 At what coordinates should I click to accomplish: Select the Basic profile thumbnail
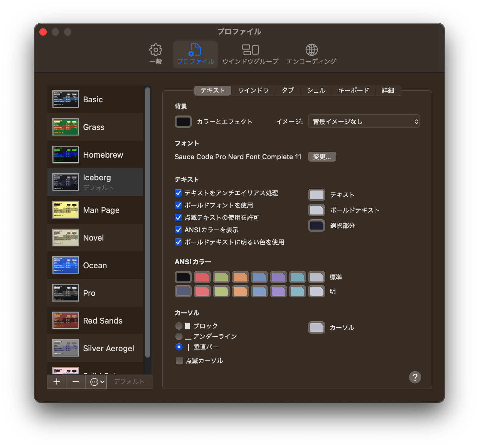click(66, 99)
